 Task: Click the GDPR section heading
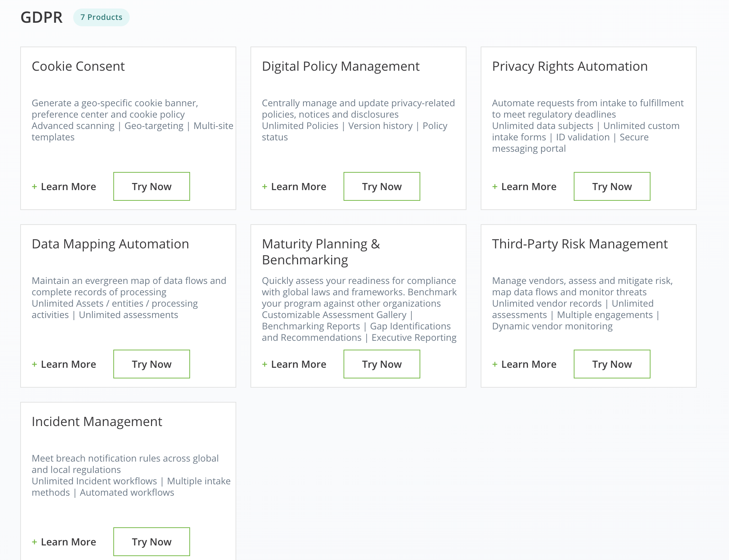[x=42, y=17]
